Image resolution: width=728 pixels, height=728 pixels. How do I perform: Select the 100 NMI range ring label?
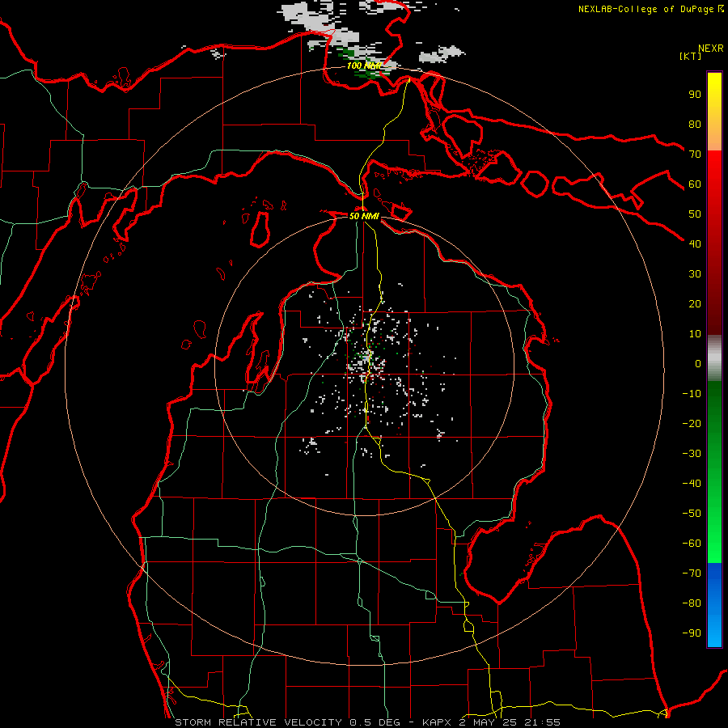[364, 66]
